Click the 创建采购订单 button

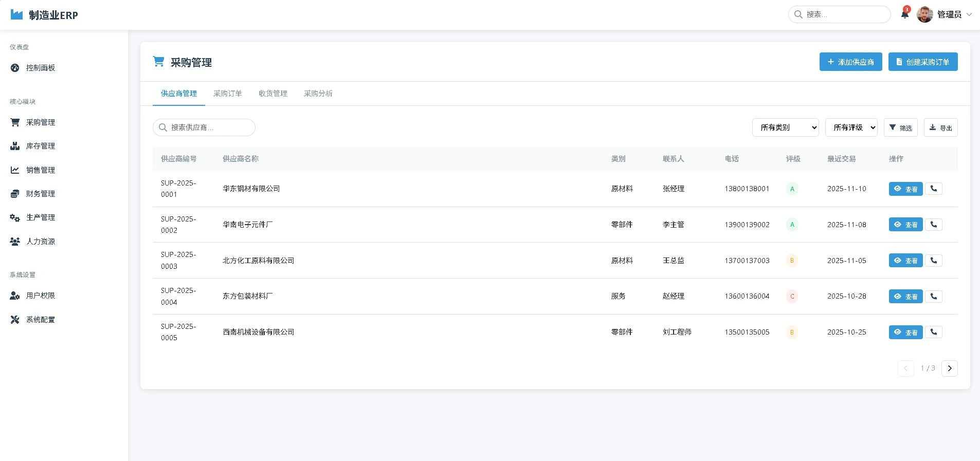pyautogui.click(x=922, y=62)
